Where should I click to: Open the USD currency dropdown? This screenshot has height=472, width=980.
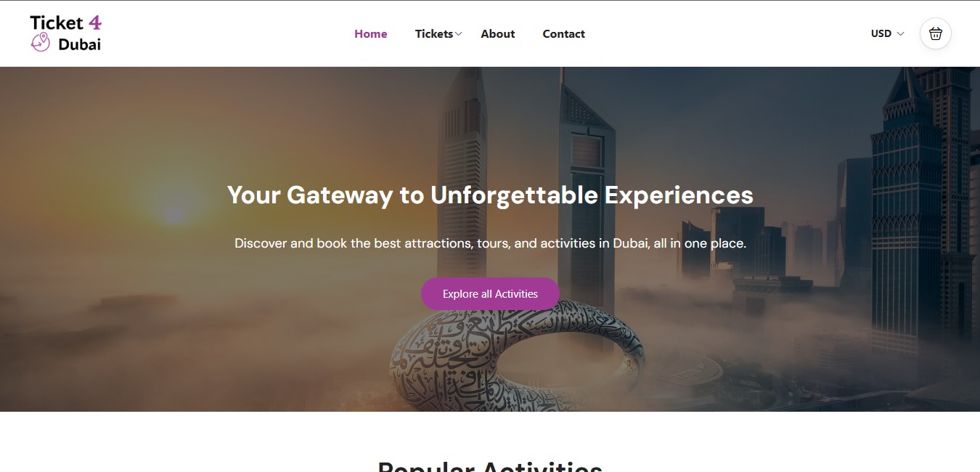(887, 33)
